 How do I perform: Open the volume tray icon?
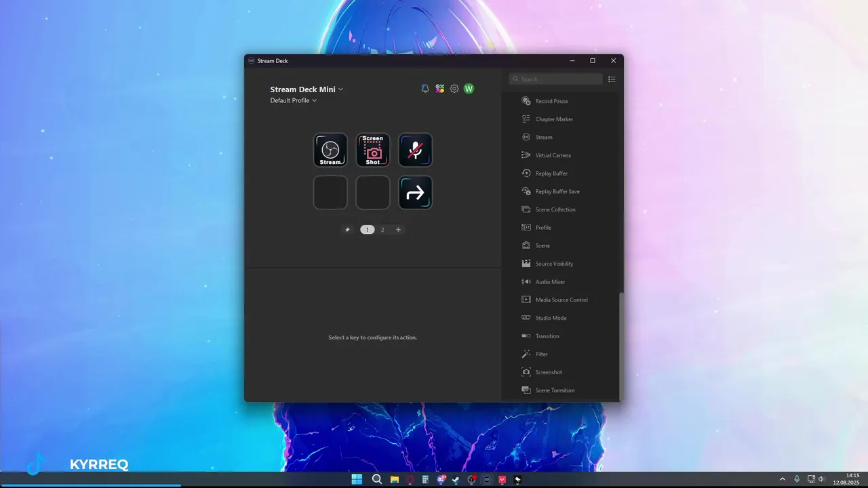pyautogui.click(x=821, y=479)
